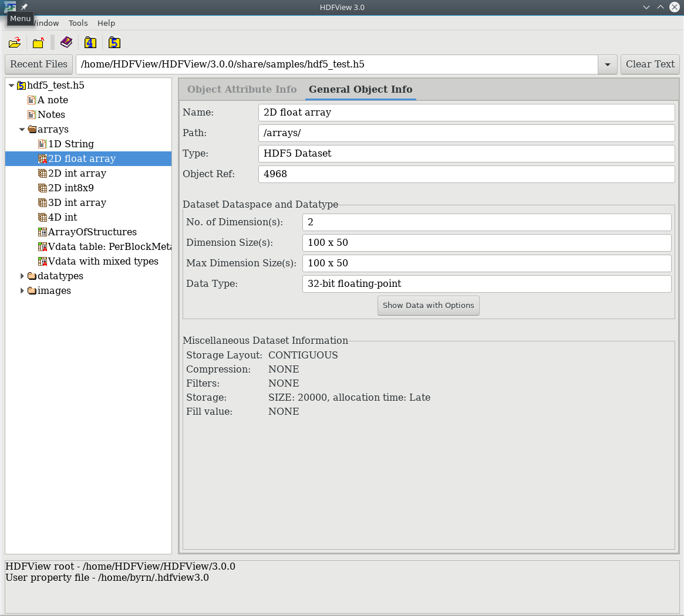684x616 pixels.
Task: Expand the datatypes group
Action: (22, 276)
